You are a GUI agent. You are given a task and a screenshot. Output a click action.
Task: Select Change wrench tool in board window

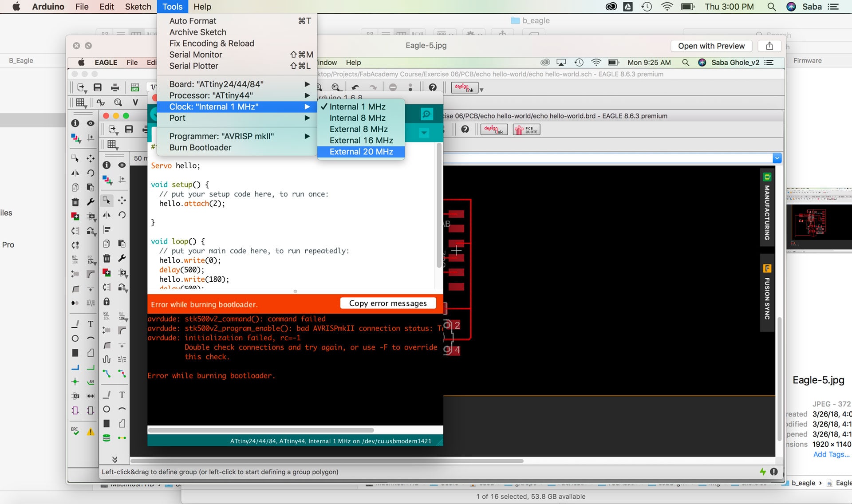[x=122, y=258]
